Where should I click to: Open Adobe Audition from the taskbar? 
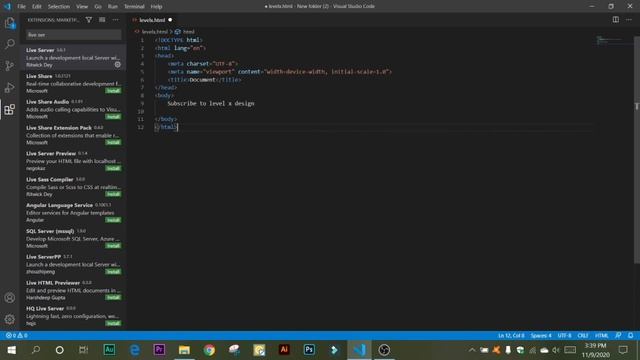(109, 350)
